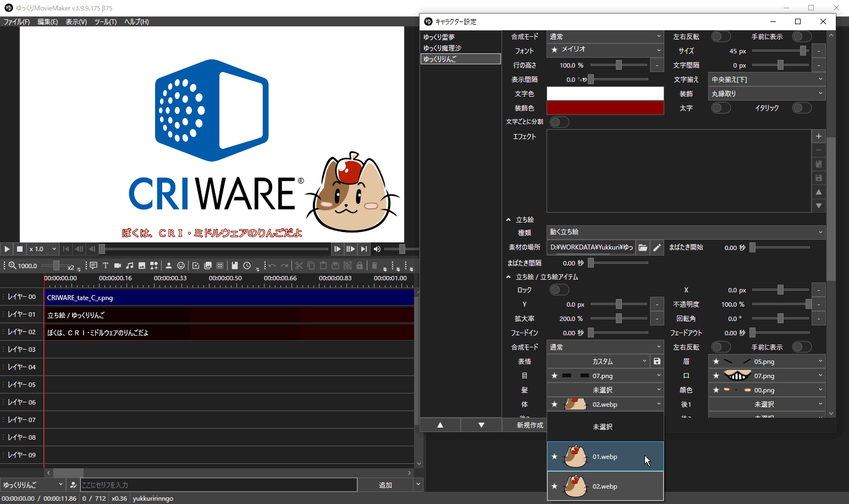Open the ファイル(F) menu
This screenshot has width=849, height=504.
pyautogui.click(x=17, y=22)
